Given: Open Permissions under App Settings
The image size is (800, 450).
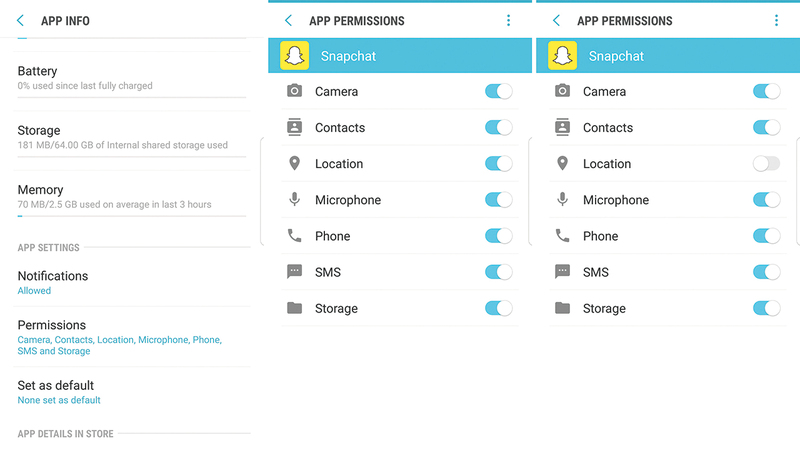Looking at the screenshot, I should 120,337.
